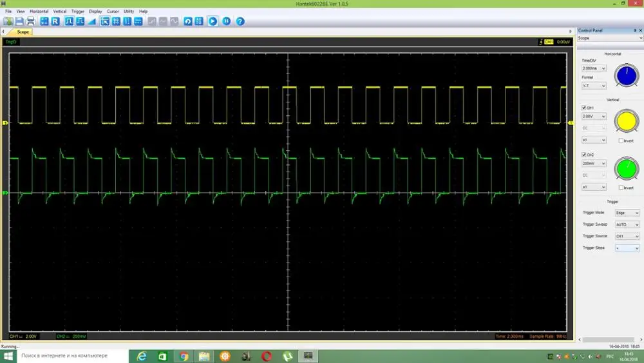
Task: Open Help via the question mark icon
Action: coord(240,21)
